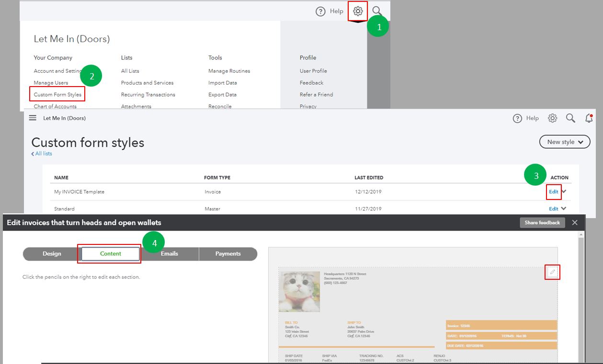Go back via All lists link

click(42, 154)
